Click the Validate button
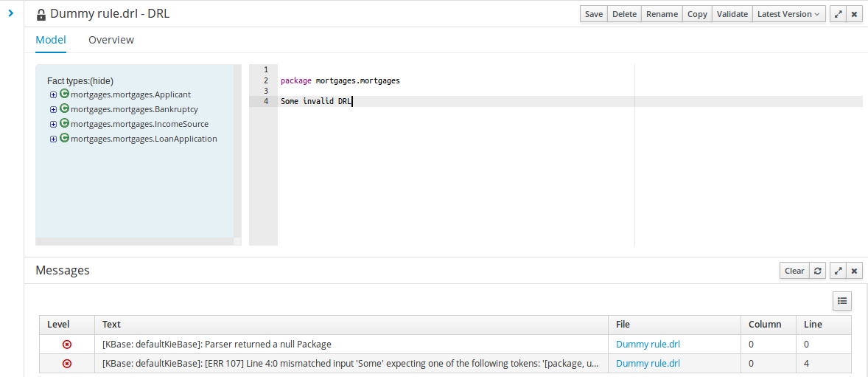The image size is (868, 377). (732, 14)
